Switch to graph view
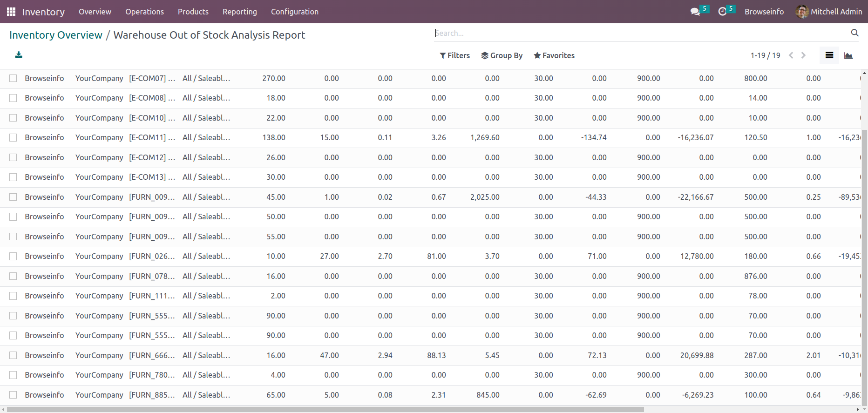Screen dimensions: 868x413 click(848, 55)
